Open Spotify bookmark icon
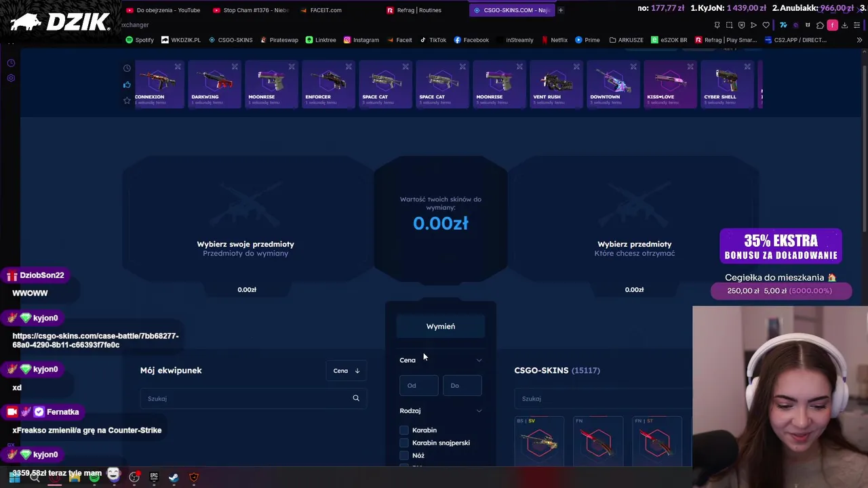Viewport: 868px width, 488px height. click(130, 40)
